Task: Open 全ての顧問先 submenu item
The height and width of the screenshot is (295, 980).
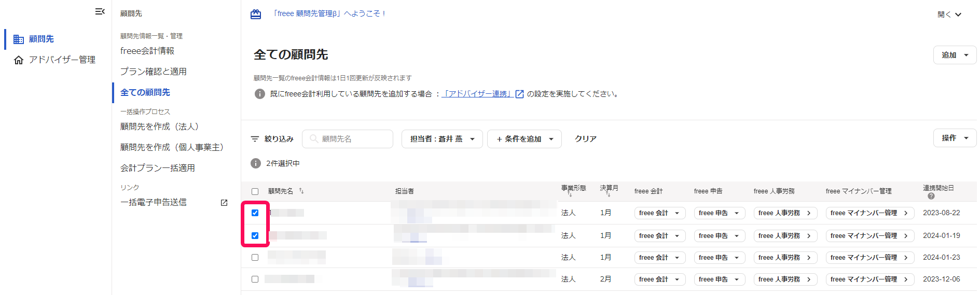Action: (145, 92)
